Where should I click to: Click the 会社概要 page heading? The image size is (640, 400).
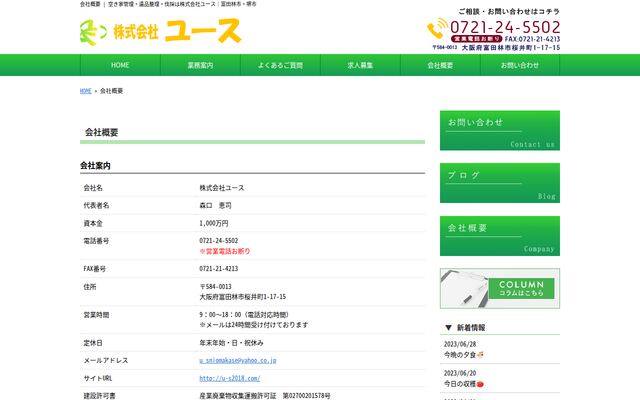click(x=102, y=132)
